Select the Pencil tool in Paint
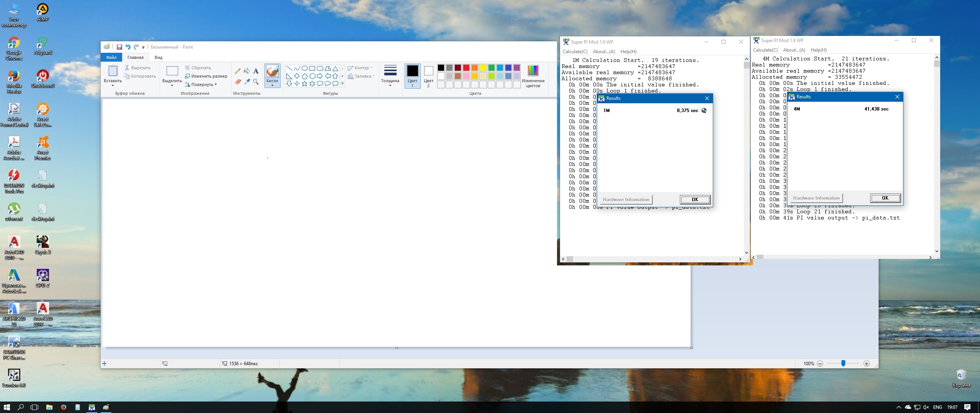The height and width of the screenshot is (413, 980). click(x=238, y=71)
